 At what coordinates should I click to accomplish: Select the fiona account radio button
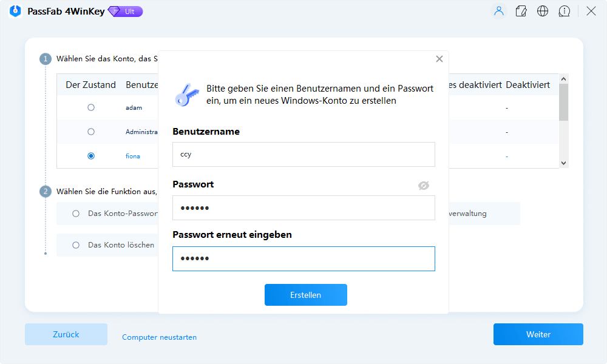[91, 156]
